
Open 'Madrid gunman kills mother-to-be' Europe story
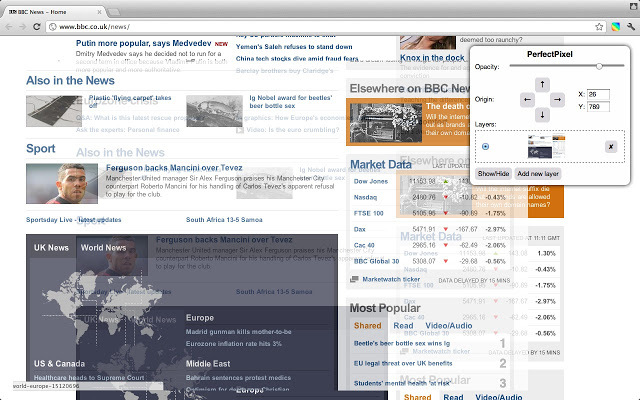[238, 332]
